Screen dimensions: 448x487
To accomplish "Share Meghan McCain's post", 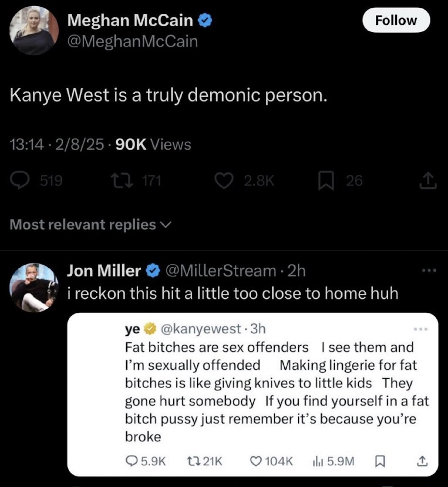I will tap(428, 181).
